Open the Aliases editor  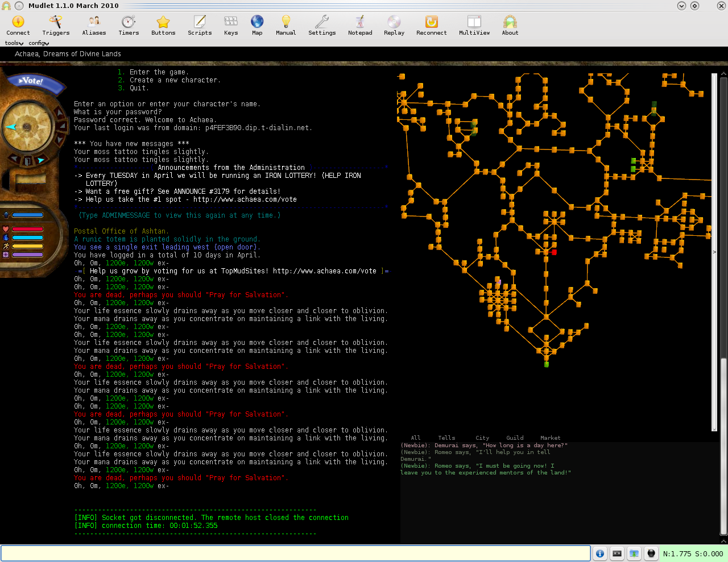(94, 25)
